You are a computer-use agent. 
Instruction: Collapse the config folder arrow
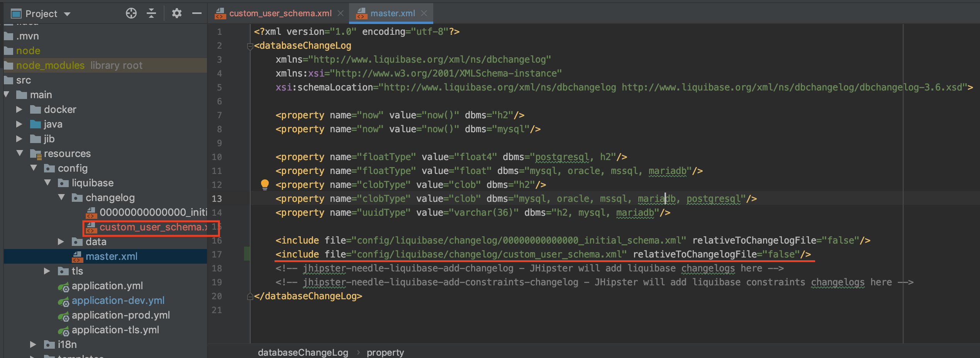(34, 168)
